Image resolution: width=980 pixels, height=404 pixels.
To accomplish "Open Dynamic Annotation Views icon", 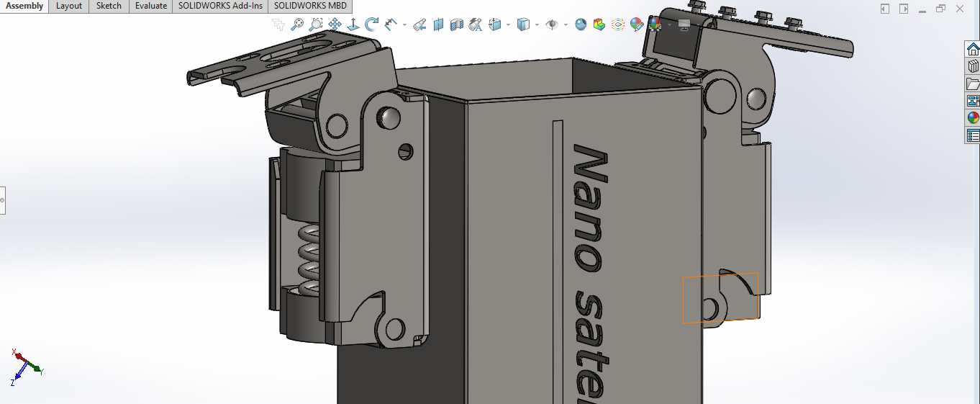I will click(x=475, y=24).
